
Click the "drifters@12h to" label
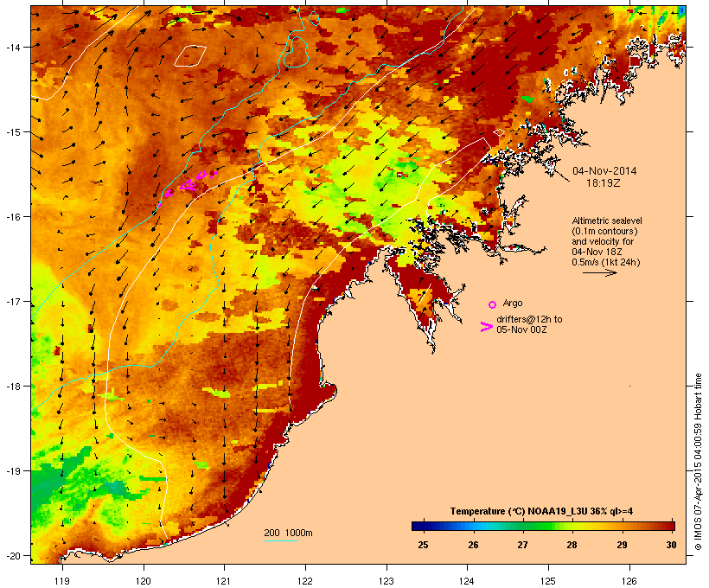529,319
